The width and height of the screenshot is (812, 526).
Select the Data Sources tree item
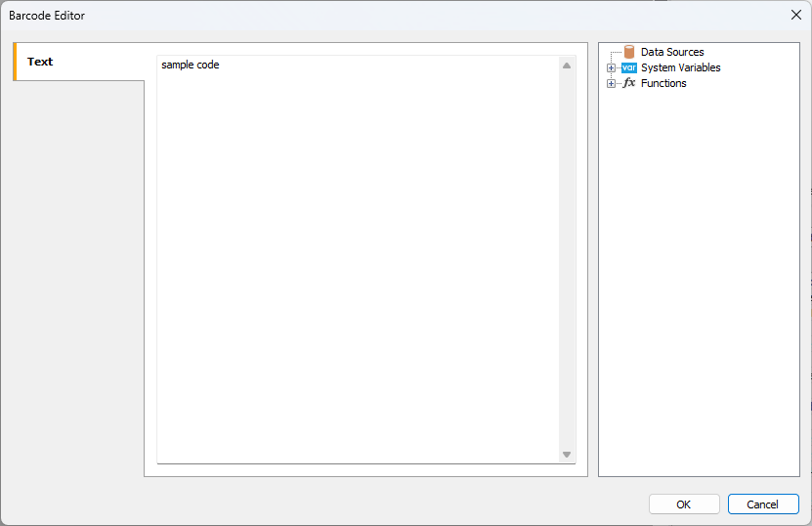(x=672, y=52)
